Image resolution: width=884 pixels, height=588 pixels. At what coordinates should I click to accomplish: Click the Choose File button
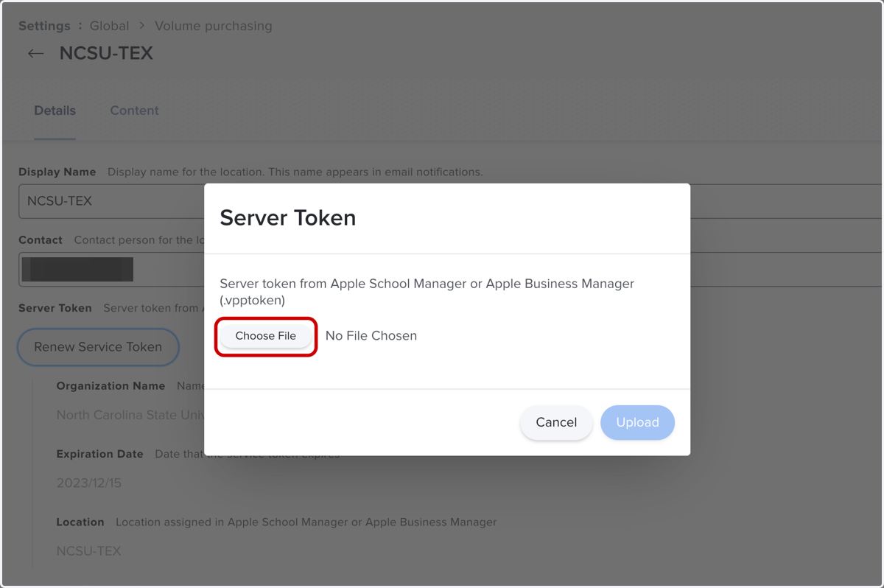click(266, 336)
